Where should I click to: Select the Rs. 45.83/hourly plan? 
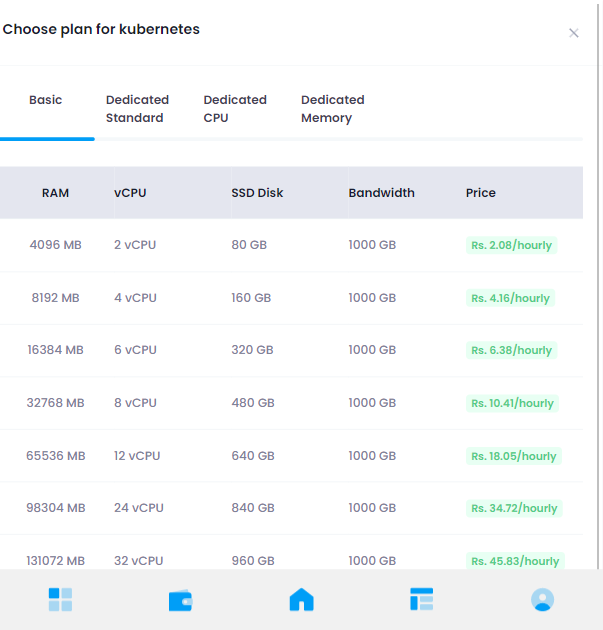pyautogui.click(x=515, y=560)
